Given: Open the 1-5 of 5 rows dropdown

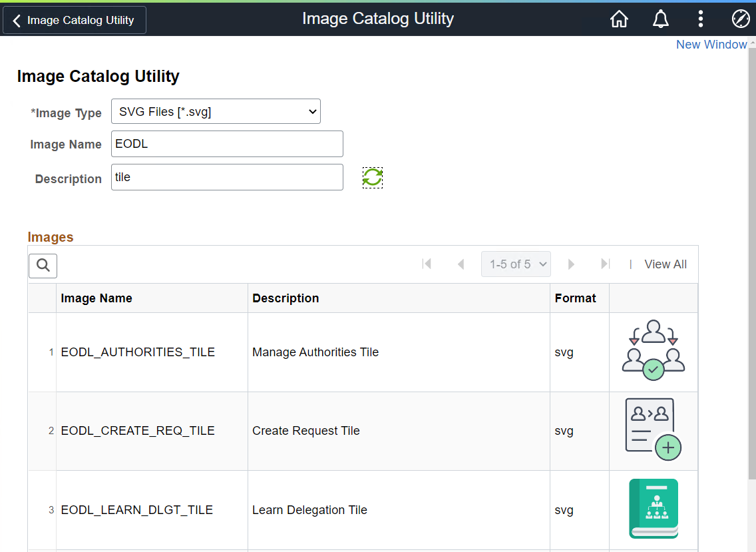Looking at the screenshot, I should [x=516, y=264].
